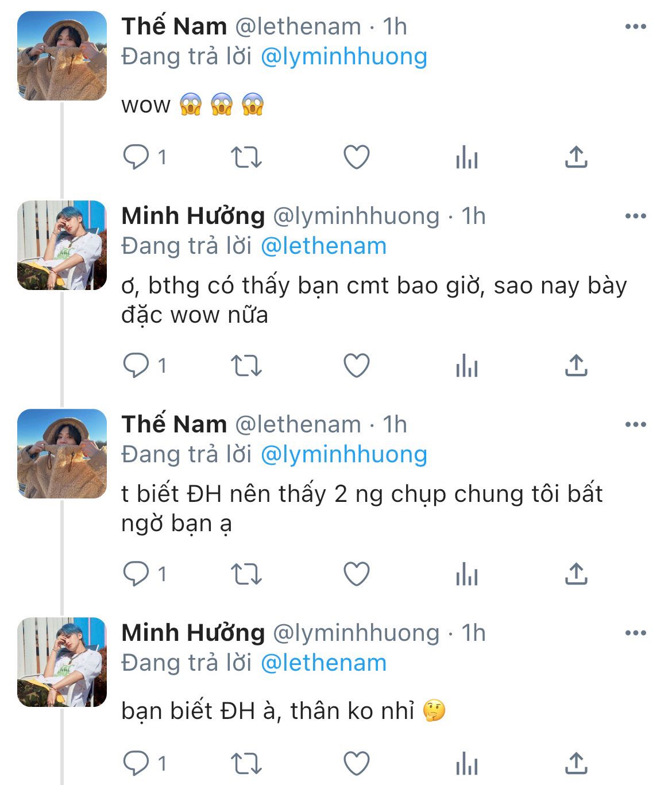The image size is (672, 785).
Task: Share the "t biết ĐH nên thấy" tweet
Action: 576,574
